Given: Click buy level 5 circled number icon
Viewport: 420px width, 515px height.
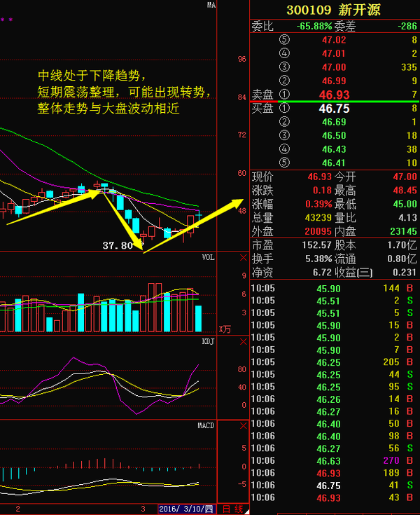Looking at the screenshot, I should 283,163.
